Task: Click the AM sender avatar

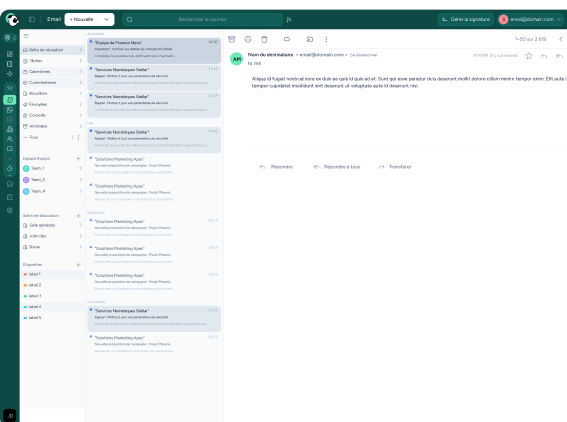Action: [x=236, y=59]
